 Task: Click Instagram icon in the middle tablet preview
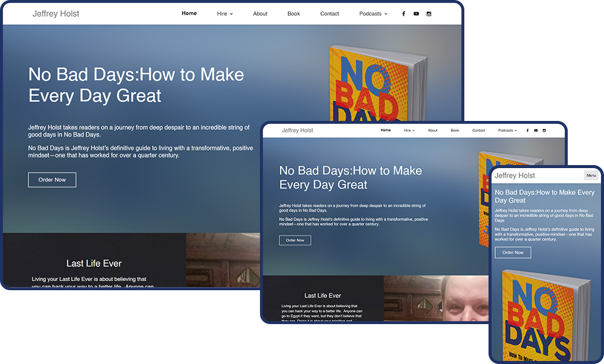tap(544, 131)
